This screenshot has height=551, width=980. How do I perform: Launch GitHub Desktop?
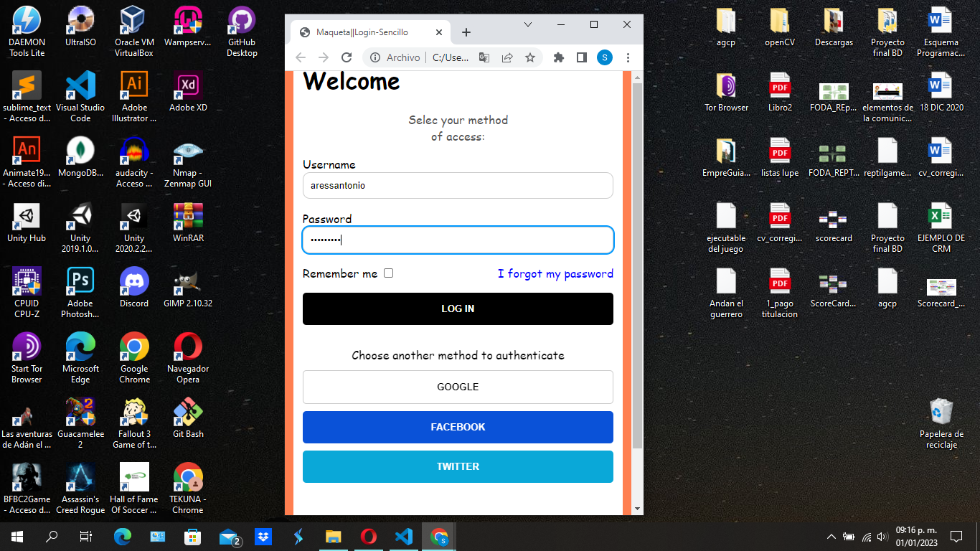point(240,18)
